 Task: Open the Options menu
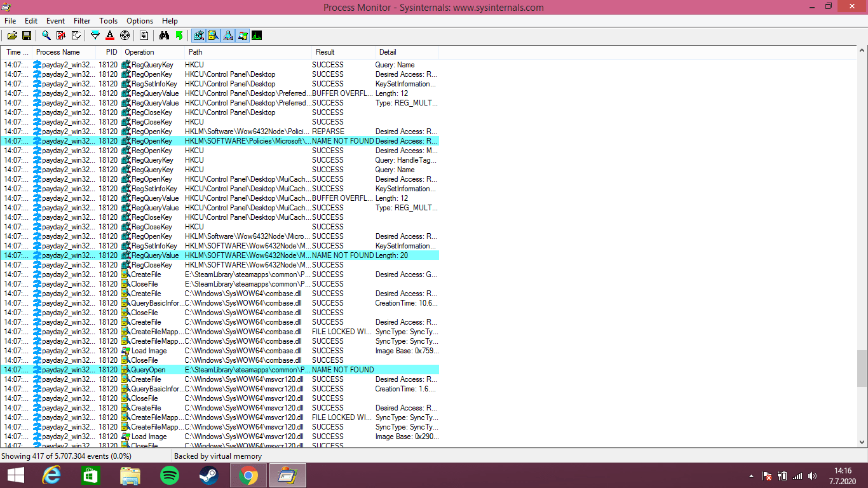click(x=140, y=21)
